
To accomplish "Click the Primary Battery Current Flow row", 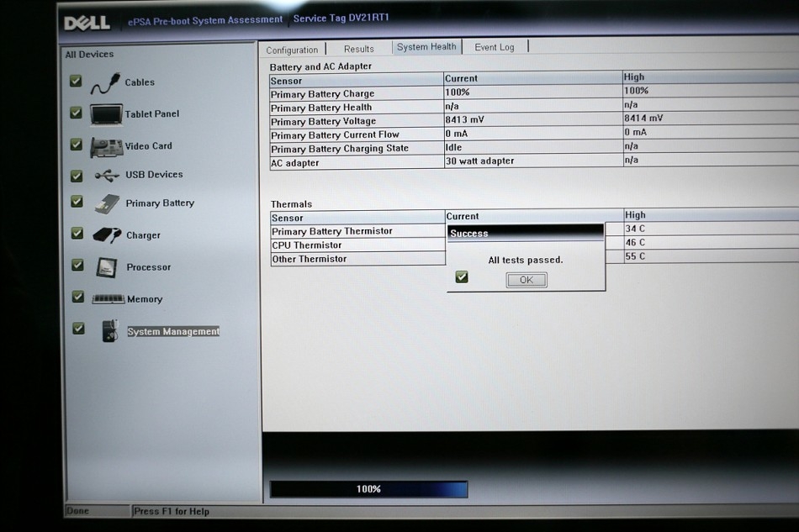I will tap(534, 134).
